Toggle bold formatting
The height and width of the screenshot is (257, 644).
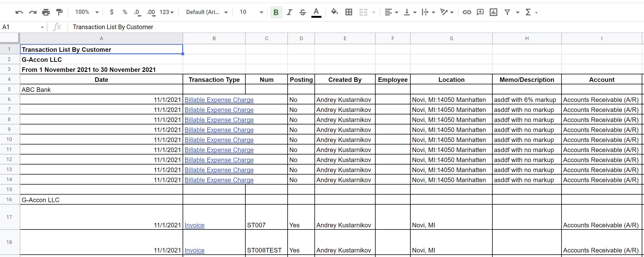tap(276, 12)
